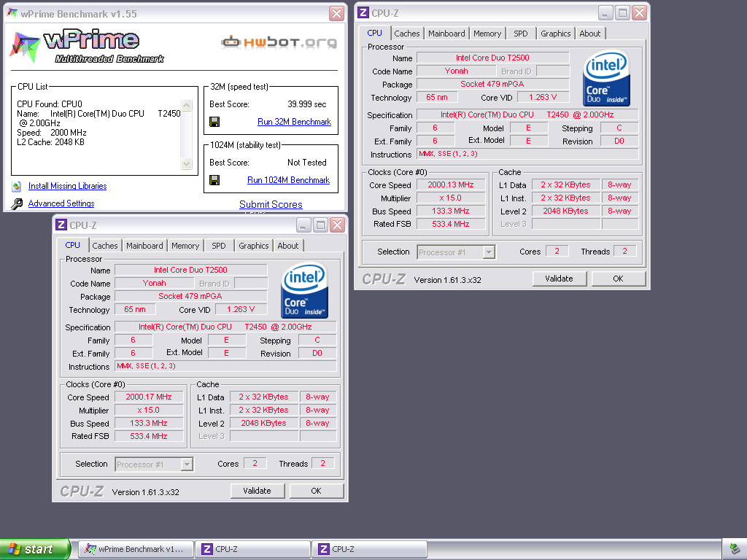Click Core Speed value 2000.17 MHz
Screen dimensions: 747x560
point(149,397)
